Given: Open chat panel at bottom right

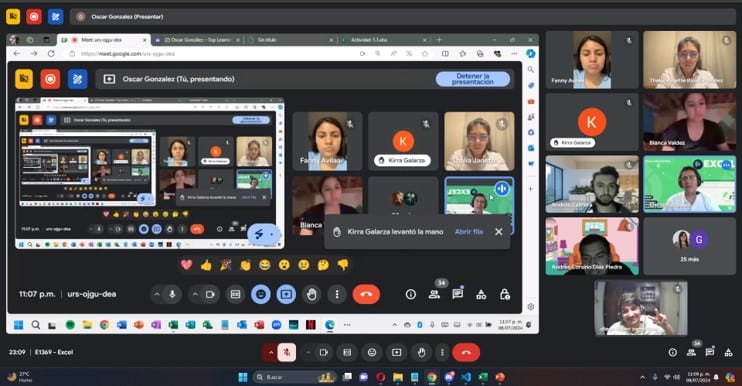Looking at the screenshot, I should pyautogui.click(x=710, y=352).
